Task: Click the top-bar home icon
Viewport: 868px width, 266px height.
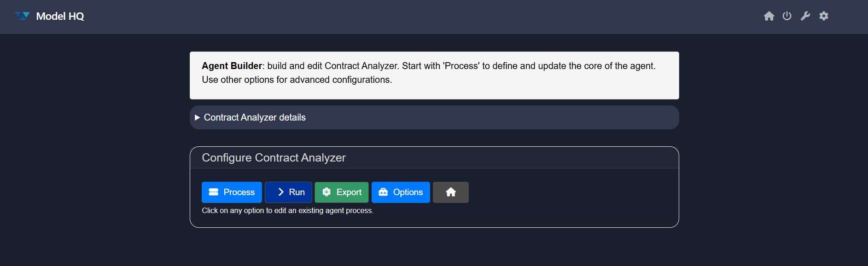Action: [769, 16]
